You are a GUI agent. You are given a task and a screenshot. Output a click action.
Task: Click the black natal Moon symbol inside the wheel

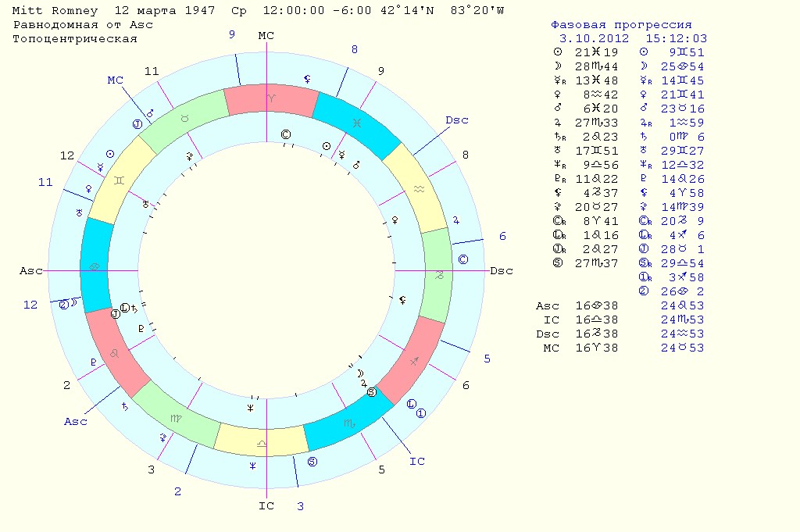tap(360, 373)
